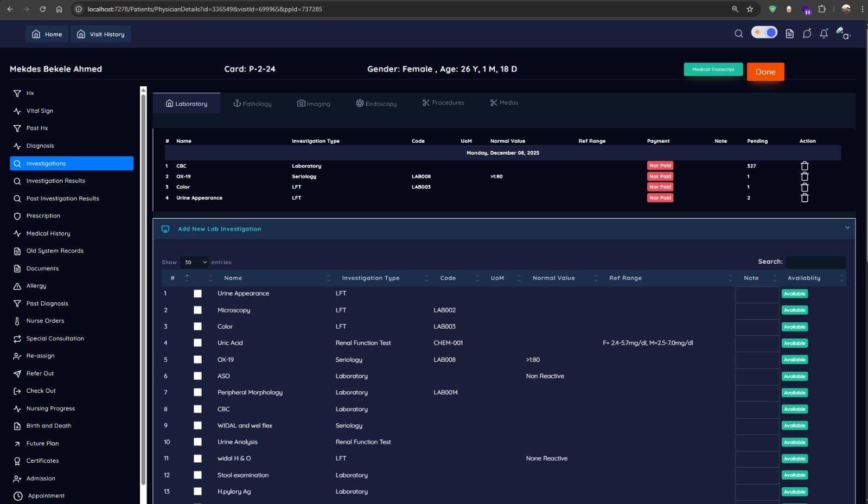This screenshot has height=504, width=868.
Task: Click the Done button
Action: tap(765, 72)
